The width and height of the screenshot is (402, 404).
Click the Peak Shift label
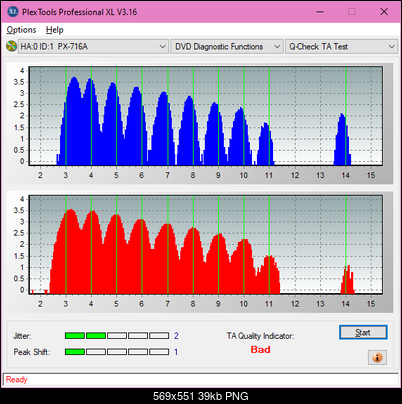[32, 352]
